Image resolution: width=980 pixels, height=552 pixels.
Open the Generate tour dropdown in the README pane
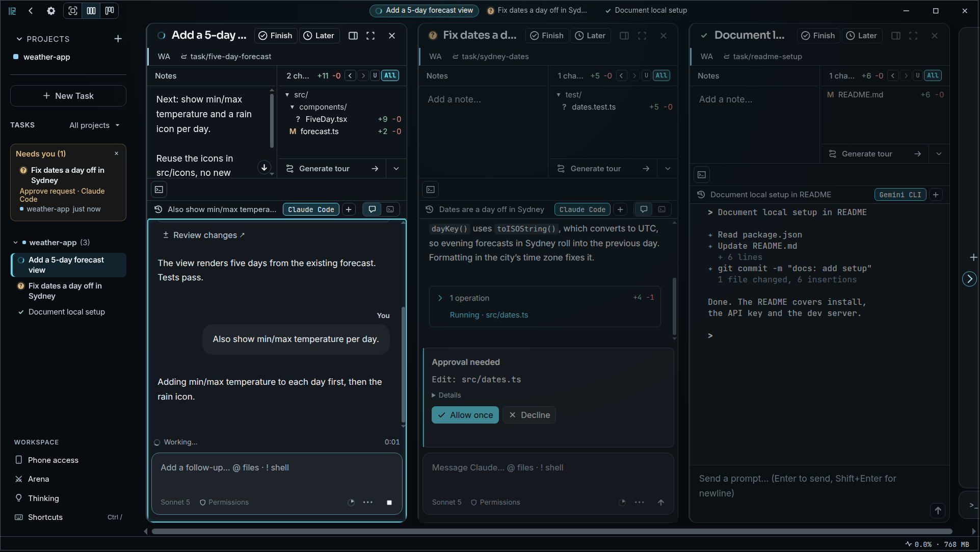point(939,154)
